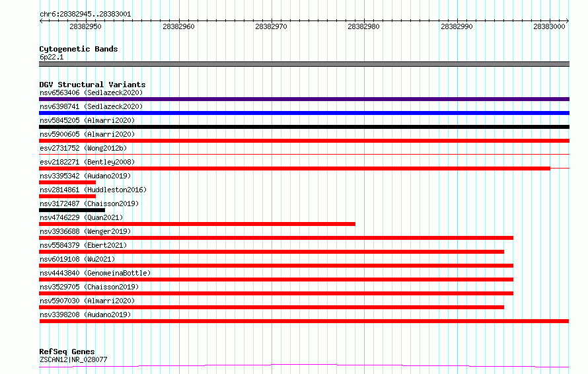The image size is (588, 374).
Task: Select nsv4746229 (Quan2021) label
Action: (81, 217)
